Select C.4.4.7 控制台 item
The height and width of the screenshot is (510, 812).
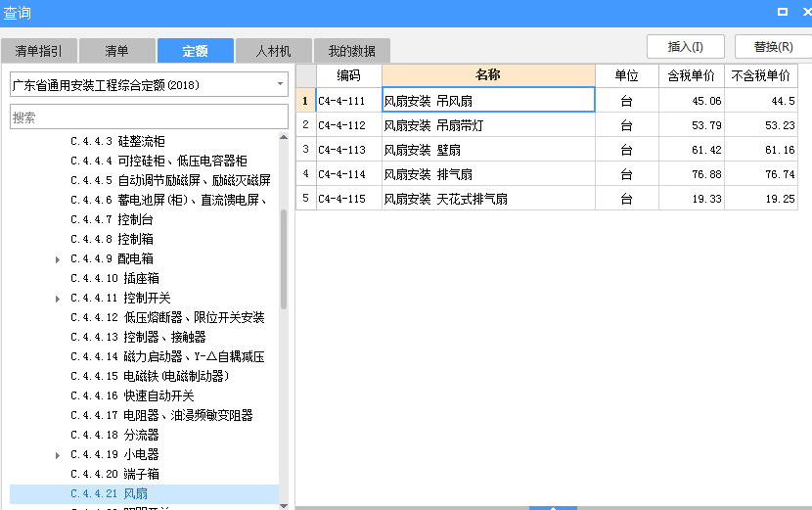(x=112, y=219)
